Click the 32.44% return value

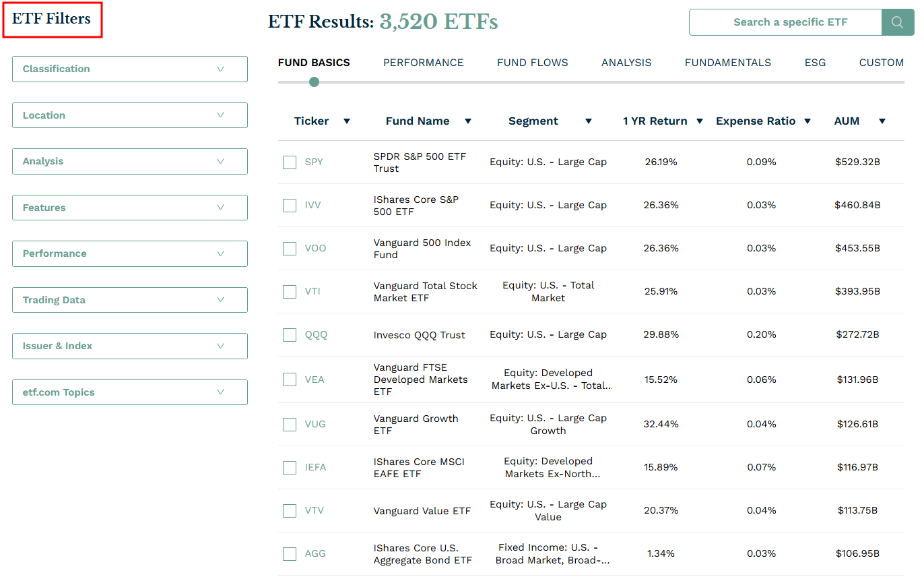click(x=661, y=425)
